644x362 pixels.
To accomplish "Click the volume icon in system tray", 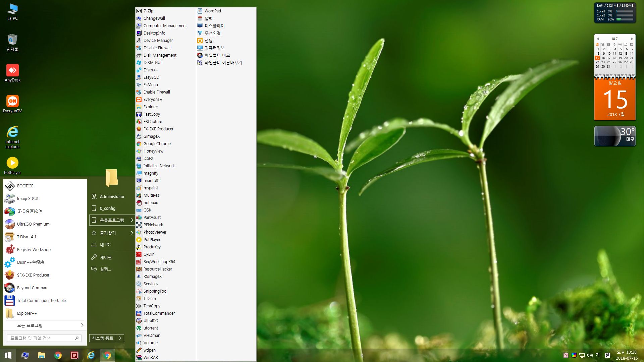I will 590,355.
